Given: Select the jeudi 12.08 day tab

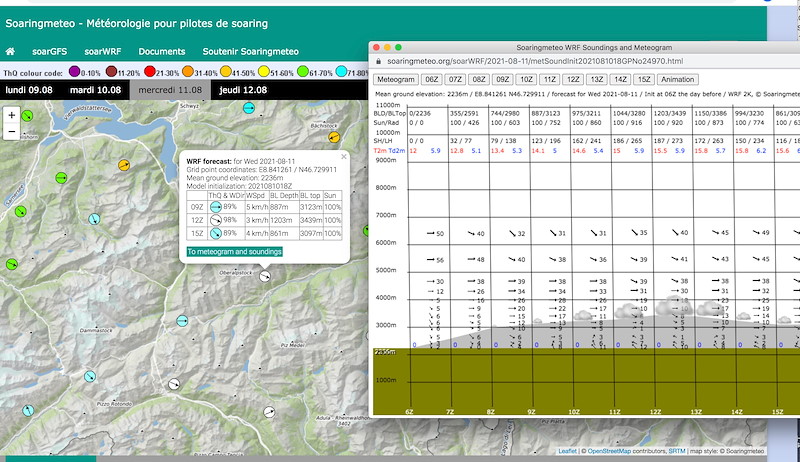Looking at the screenshot, I should click(x=243, y=90).
